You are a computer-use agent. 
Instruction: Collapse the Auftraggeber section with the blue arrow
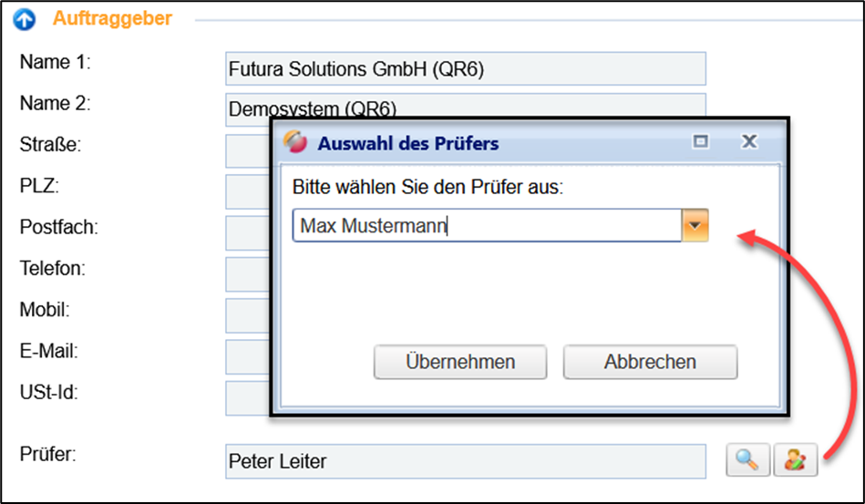tap(26, 20)
